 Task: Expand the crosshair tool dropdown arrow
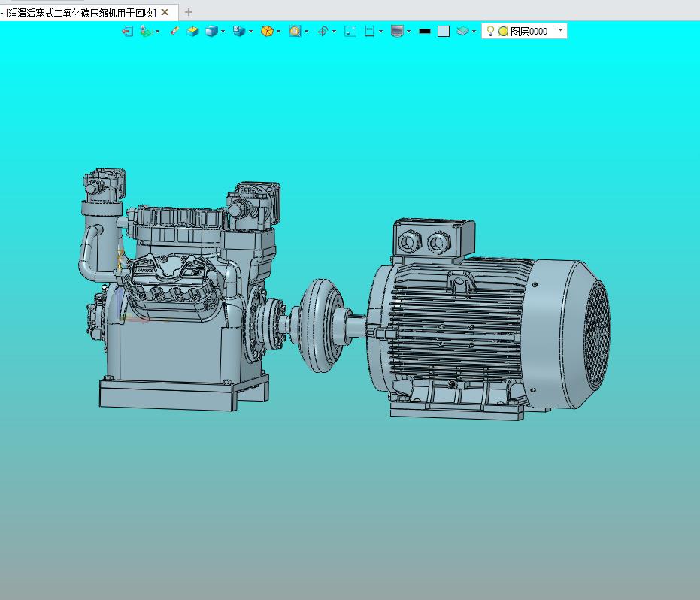[x=334, y=32]
